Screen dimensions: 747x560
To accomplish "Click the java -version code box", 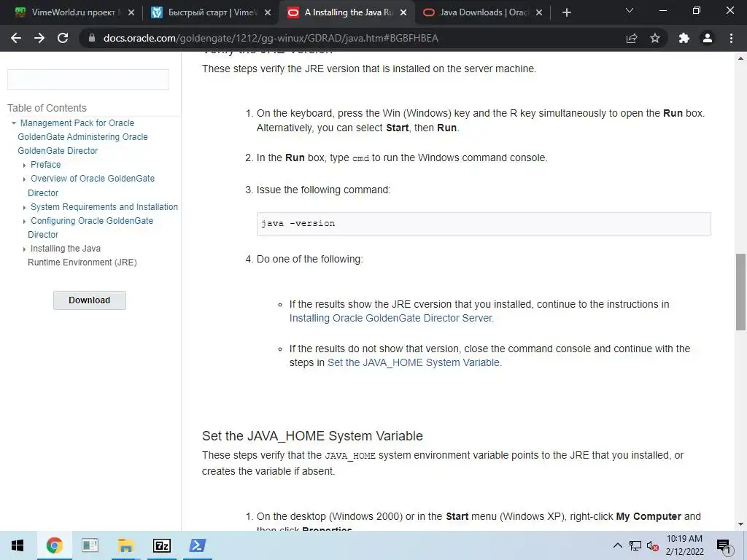I will coord(484,224).
